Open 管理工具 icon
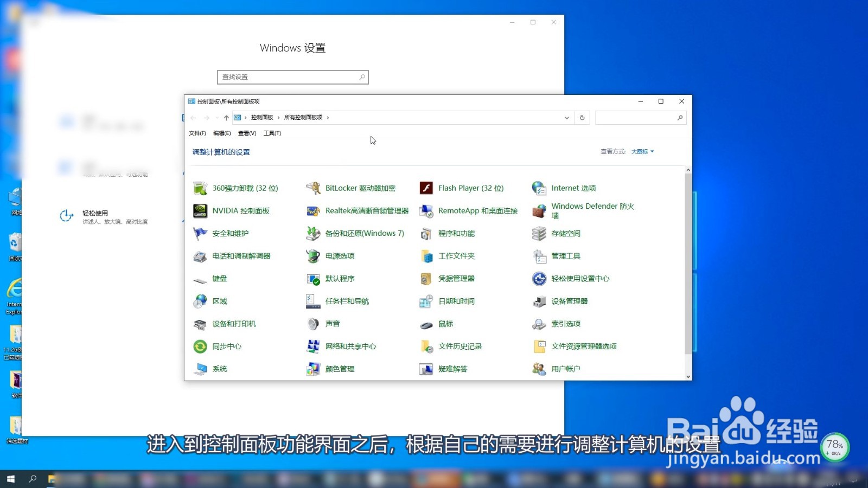 pos(539,256)
